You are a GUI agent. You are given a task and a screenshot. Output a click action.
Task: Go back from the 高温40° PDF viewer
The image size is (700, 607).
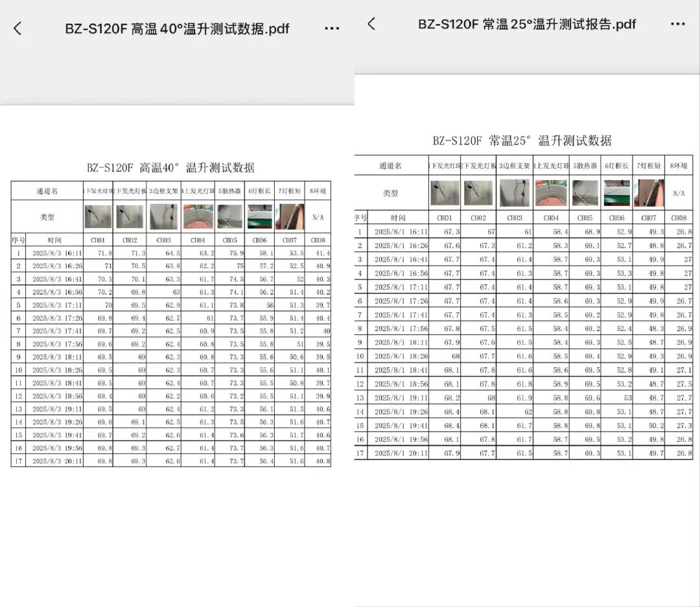(17, 29)
